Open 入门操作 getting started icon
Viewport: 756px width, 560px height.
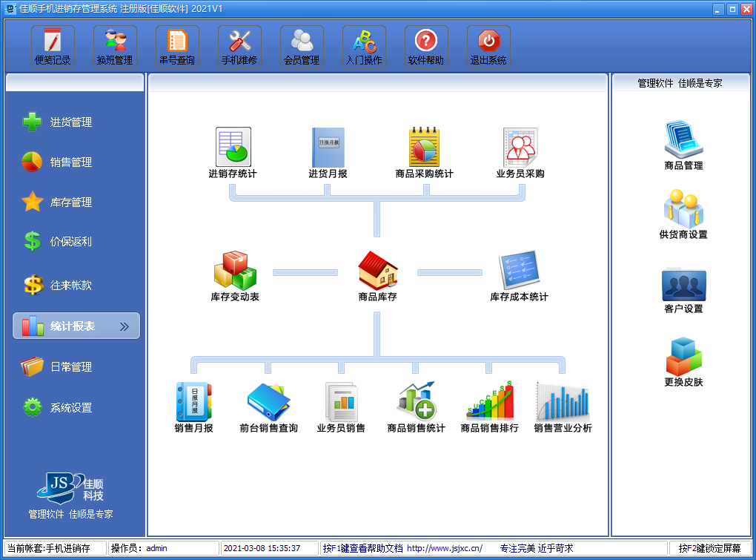364,47
